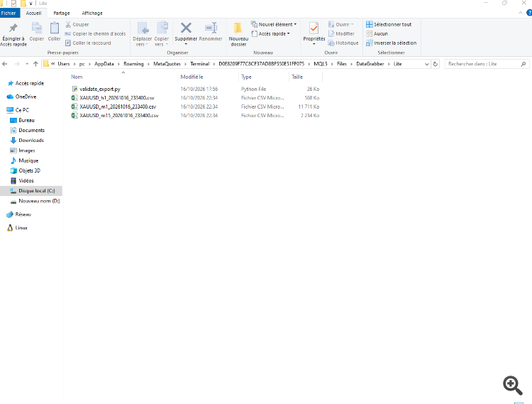The image size is (532, 404).
Task: Pin folder to Accès rapide
Action: 13,34
